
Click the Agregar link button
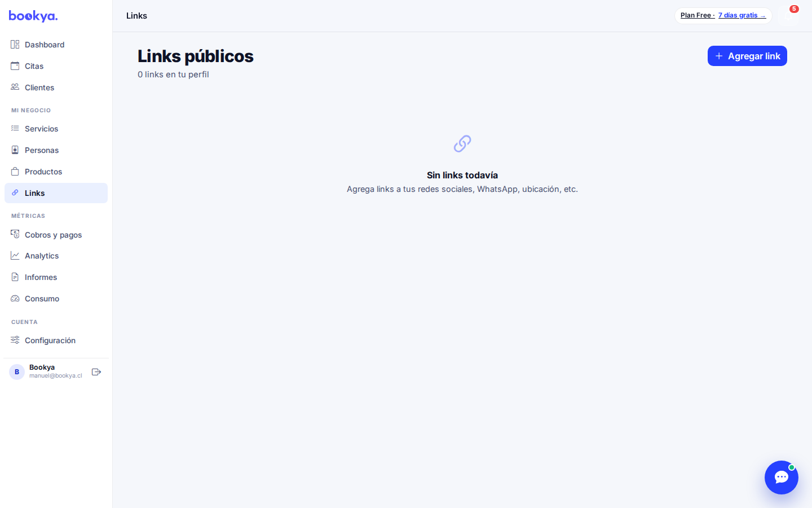click(747, 56)
